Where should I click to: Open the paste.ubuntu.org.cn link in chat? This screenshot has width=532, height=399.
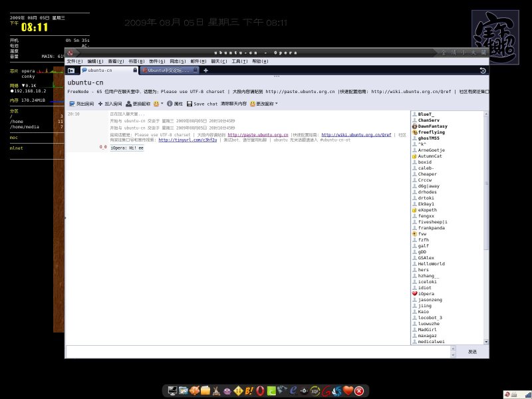[x=258, y=135]
